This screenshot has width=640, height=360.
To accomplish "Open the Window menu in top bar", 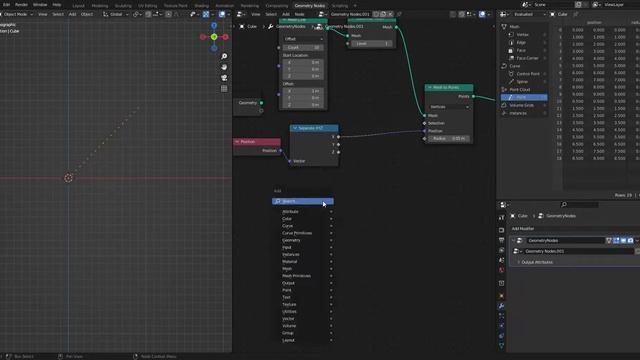I will (40, 5).
